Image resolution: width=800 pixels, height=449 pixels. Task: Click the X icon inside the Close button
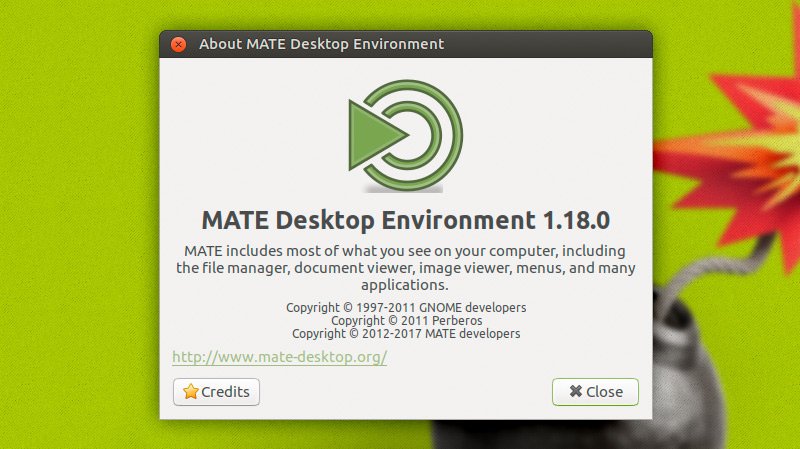575,392
